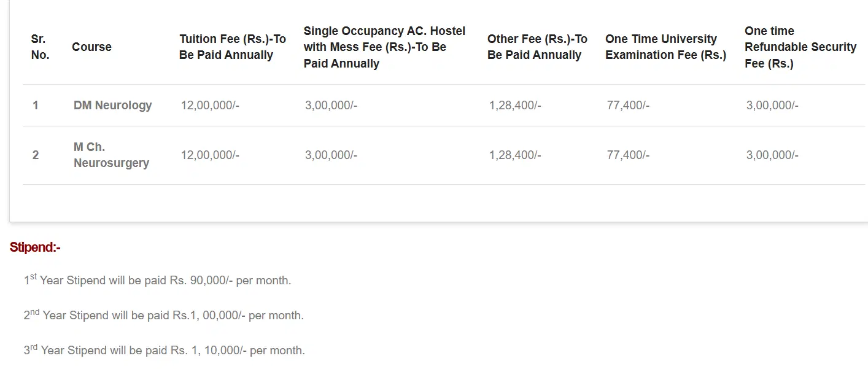868x369 pixels.
Task: Click the DM Neurology tuition fee amount
Action: pos(210,106)
